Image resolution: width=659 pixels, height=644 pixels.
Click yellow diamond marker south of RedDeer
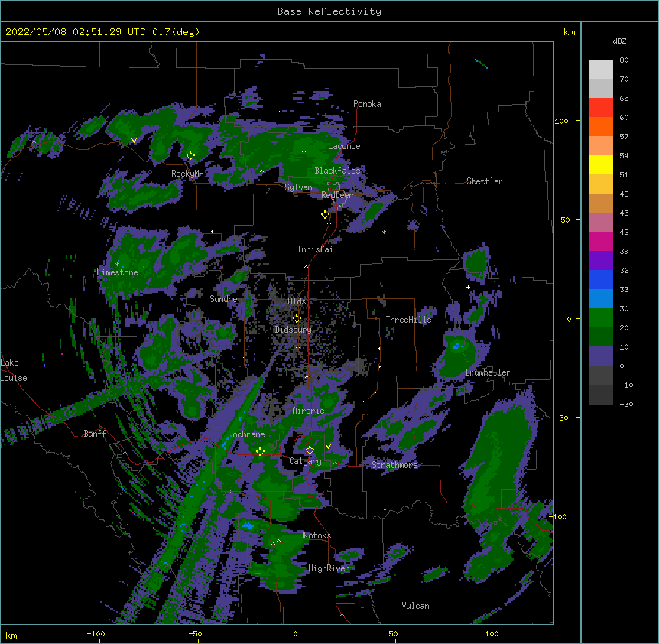point(325,215)
